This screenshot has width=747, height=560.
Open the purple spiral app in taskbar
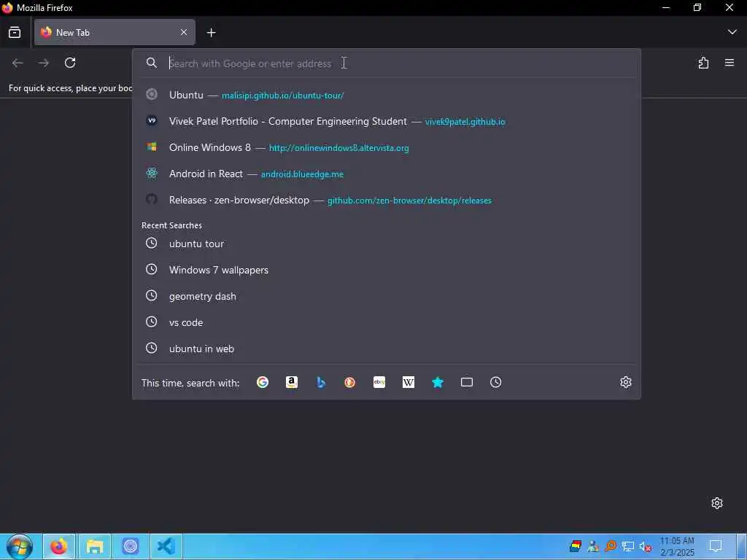click(x=130, y=546)
